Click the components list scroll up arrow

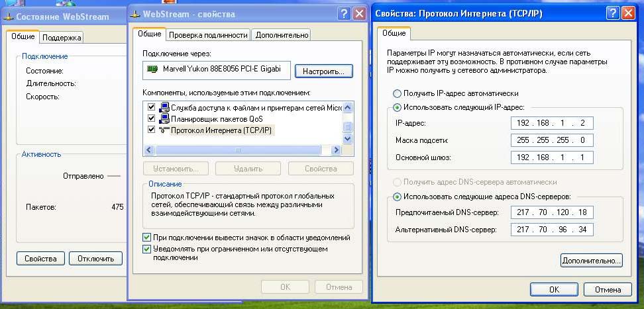coord(348,107)
